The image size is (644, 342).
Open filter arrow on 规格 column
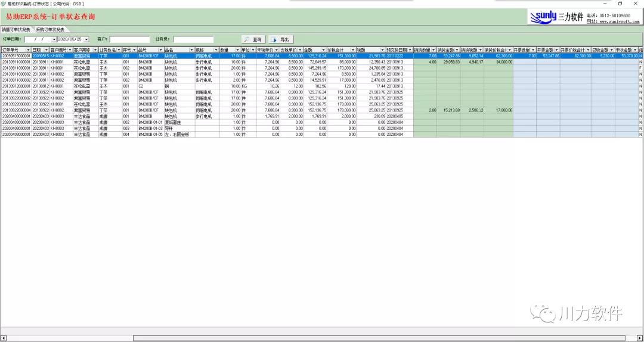point(216,50)
